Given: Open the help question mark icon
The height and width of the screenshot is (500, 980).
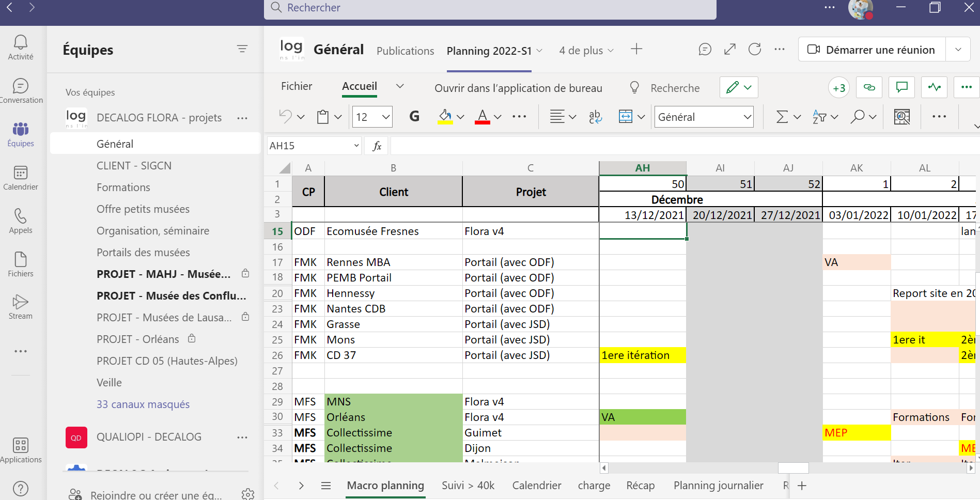Looking at the screenshot, I should (x=21, y=489).
